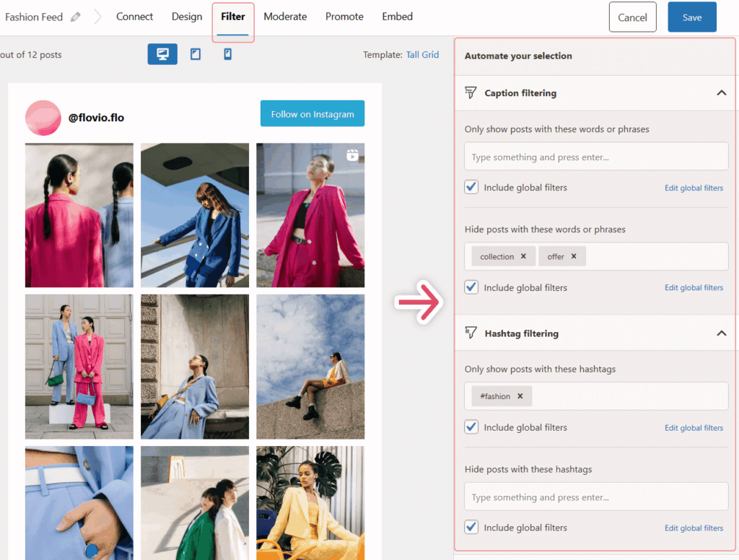Switch to desktop preview mode

click(162, 54)
